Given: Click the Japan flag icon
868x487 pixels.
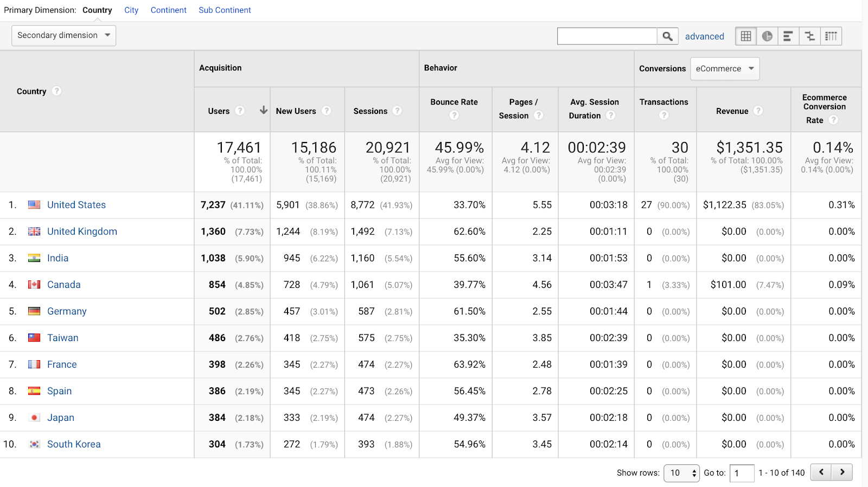Looking at the screenshot, I should [34, 418].
